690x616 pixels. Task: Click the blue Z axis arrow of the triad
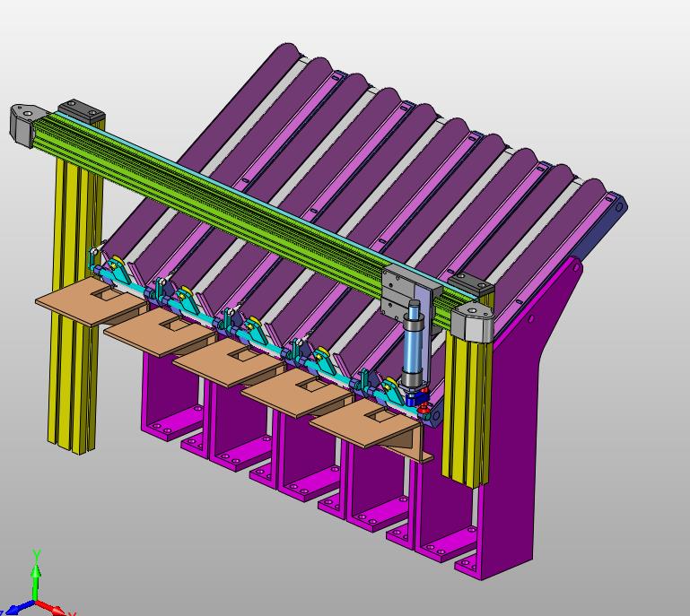(18, 609)
